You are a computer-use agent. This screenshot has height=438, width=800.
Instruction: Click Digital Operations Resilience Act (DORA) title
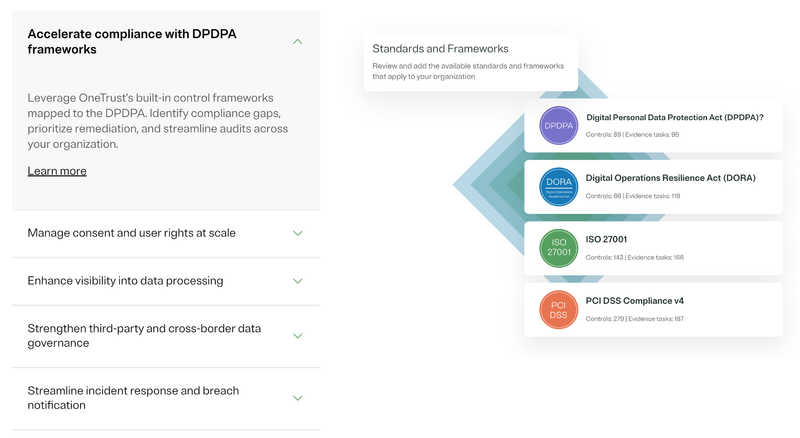670,178
